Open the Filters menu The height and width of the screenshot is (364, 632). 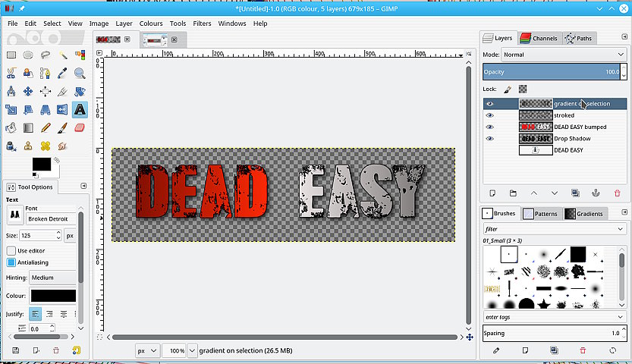point(202,24)
